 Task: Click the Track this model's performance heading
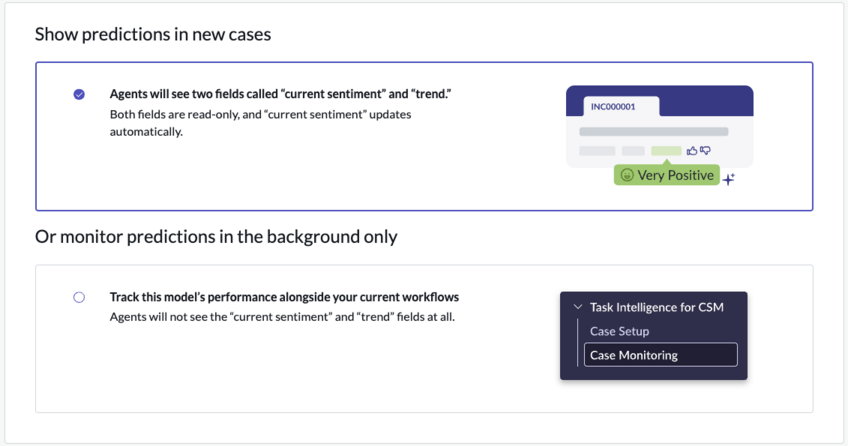pos(284,297)
